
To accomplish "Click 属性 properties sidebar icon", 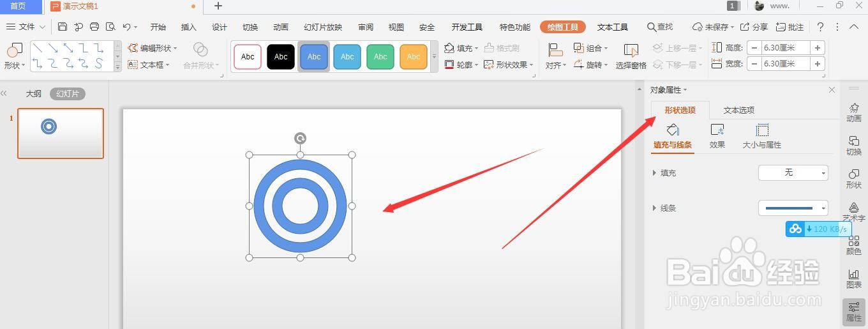I will pos(854,312).
